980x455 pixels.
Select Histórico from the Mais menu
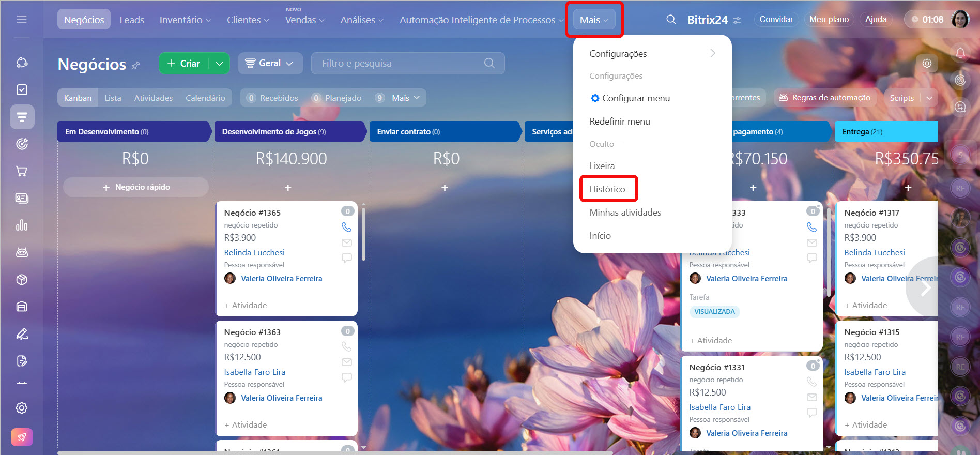point(607,189)
